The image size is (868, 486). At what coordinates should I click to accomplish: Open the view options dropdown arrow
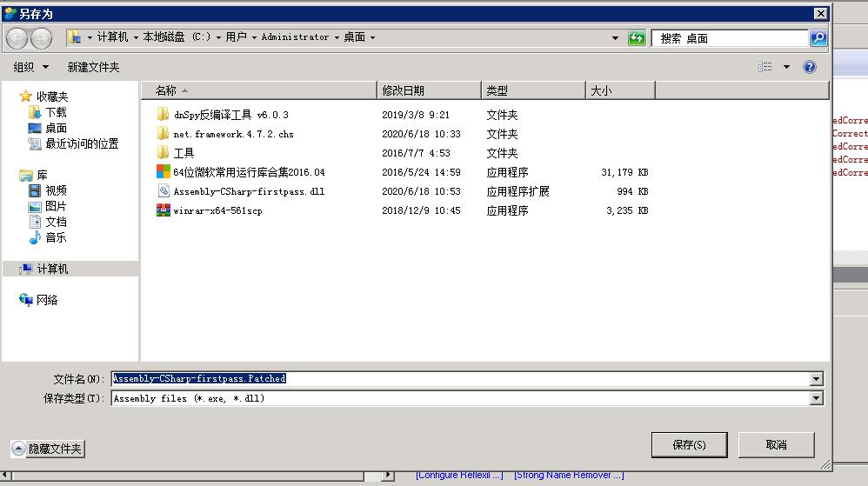click(x=786, y=67)
